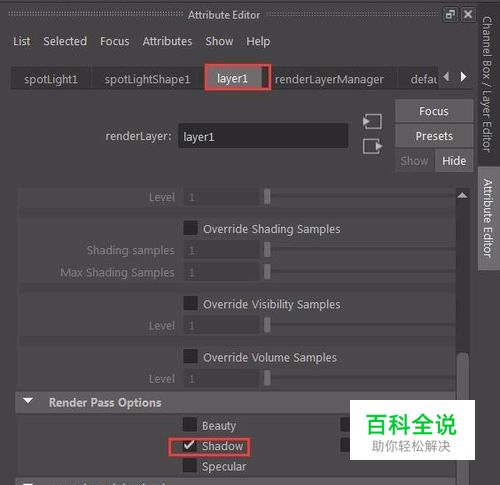Switch to the spotLight1 tab

(x=51, y=79)
